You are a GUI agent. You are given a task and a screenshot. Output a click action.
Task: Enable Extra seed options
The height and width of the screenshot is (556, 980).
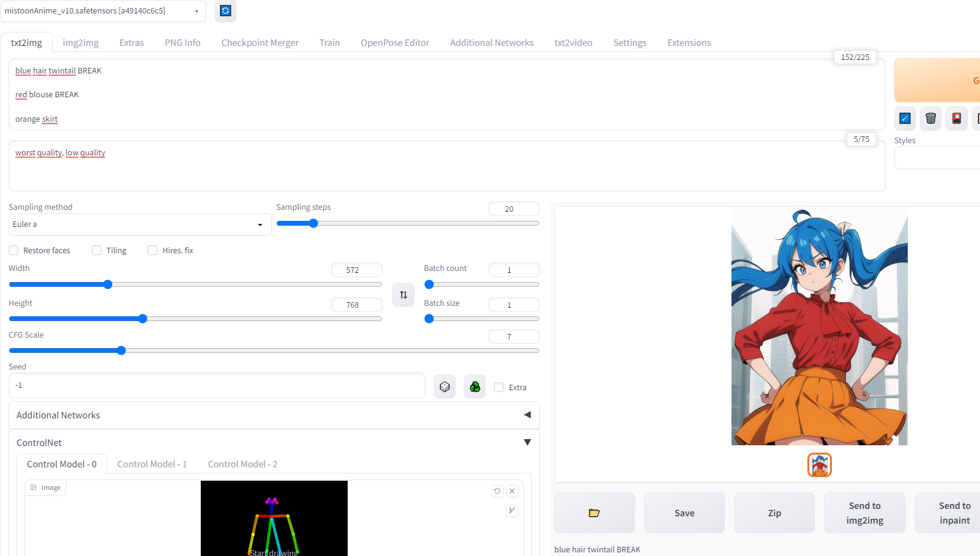point(499,387)
